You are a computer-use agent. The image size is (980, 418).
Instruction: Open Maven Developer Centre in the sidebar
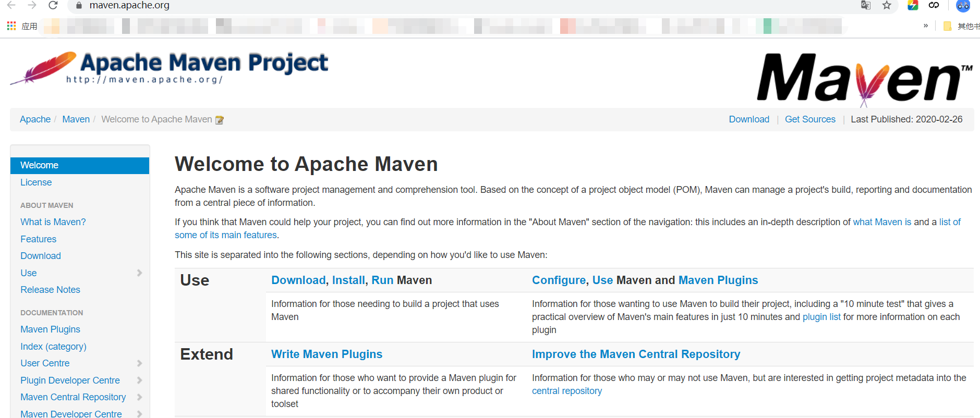pyautogui.click(x=71, y=413)
